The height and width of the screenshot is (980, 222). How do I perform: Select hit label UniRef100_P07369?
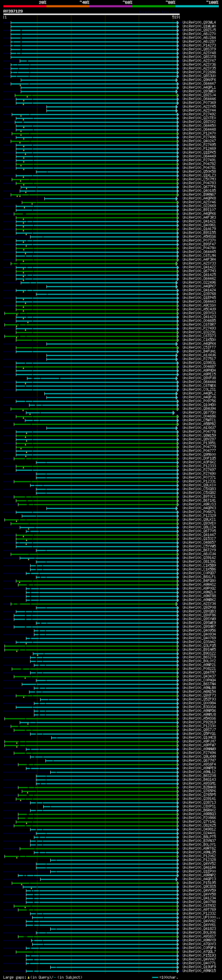click(x=199, y=103)
